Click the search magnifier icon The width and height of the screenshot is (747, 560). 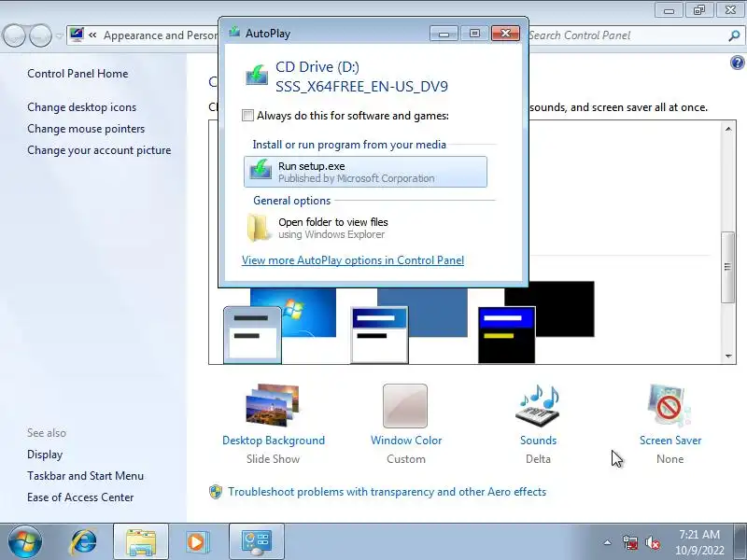(x=734, y=35)
